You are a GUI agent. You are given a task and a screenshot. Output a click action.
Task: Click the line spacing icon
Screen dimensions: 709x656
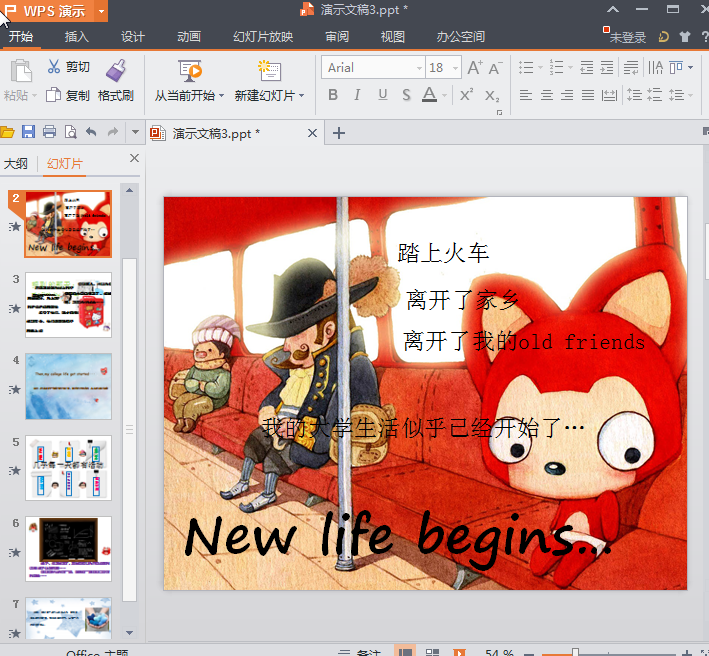[677, 95]
